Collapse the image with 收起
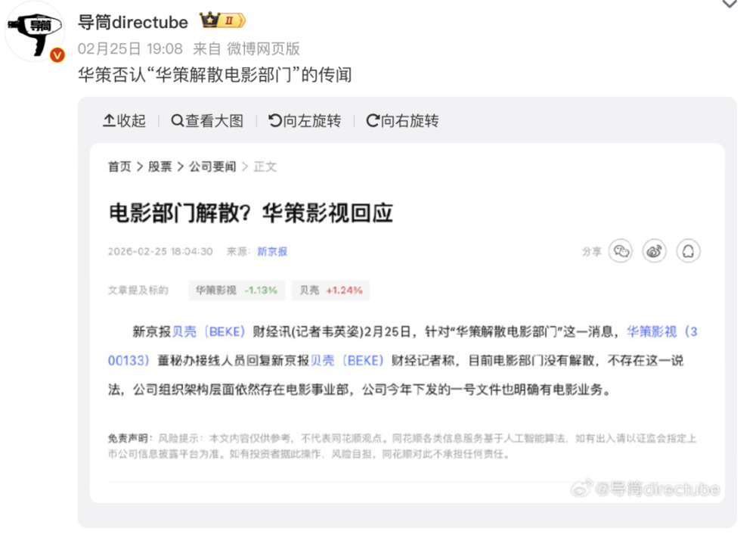This screenshot has height=550, width=756. [124, 120]
